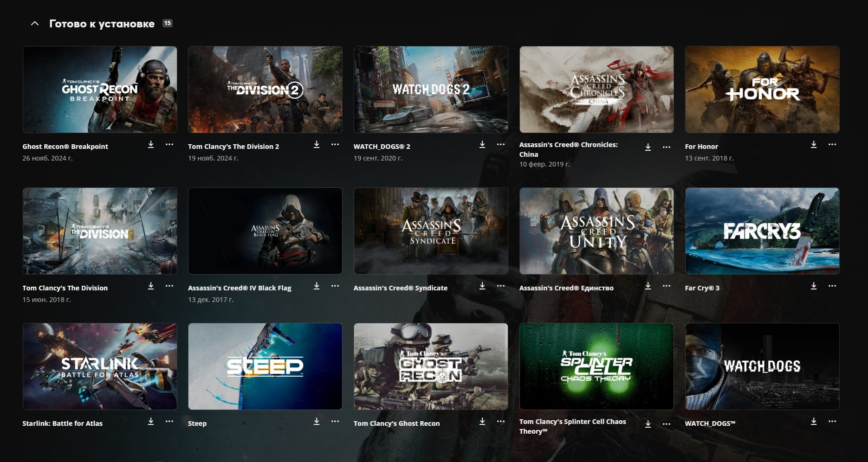The image size is (868, 462).
Task: Open more options for Splinter Cell Chaos Theory
Action: click(x=667, y=424)
